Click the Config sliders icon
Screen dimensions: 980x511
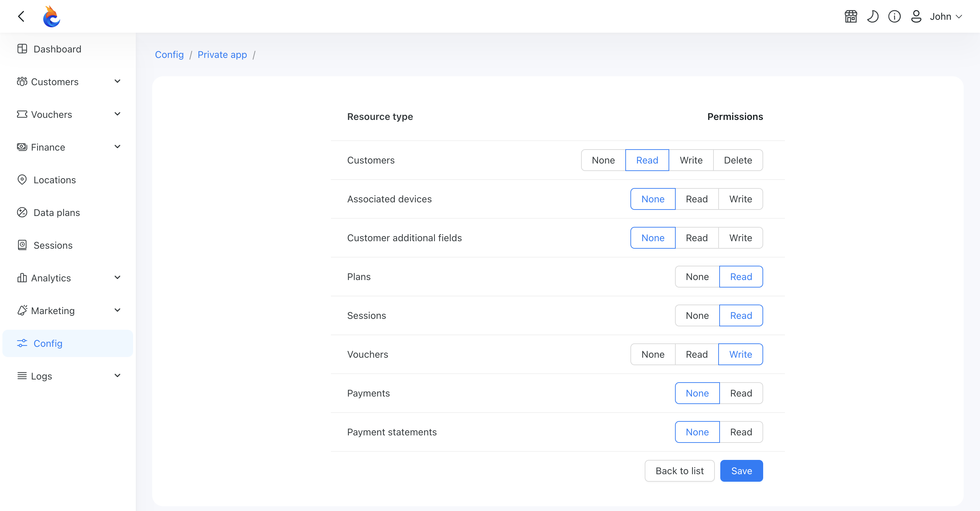(22, 343)
